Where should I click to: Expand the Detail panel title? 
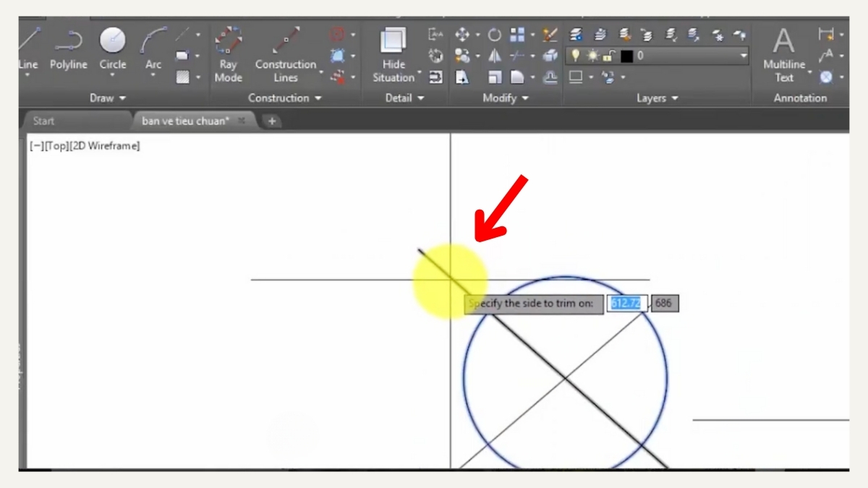[x=404, y=98]
